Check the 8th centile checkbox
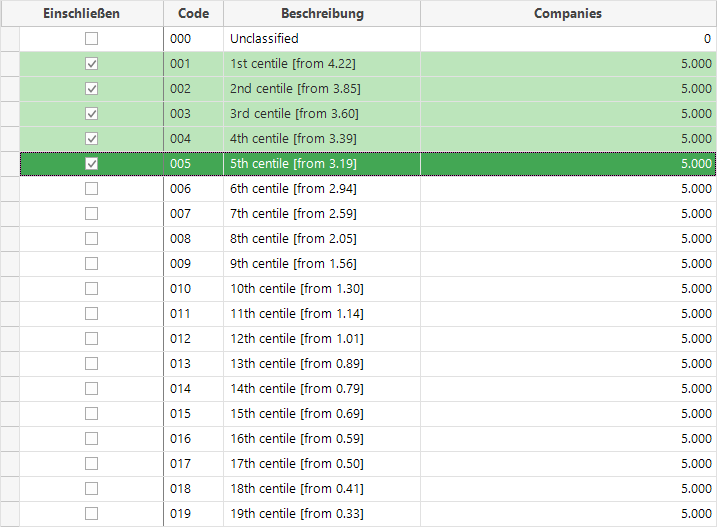 point(91,238)
